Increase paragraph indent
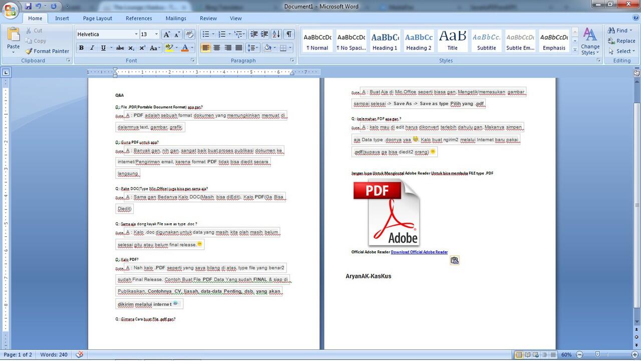Viewport: 641px width, 364px height. (265, 34)
